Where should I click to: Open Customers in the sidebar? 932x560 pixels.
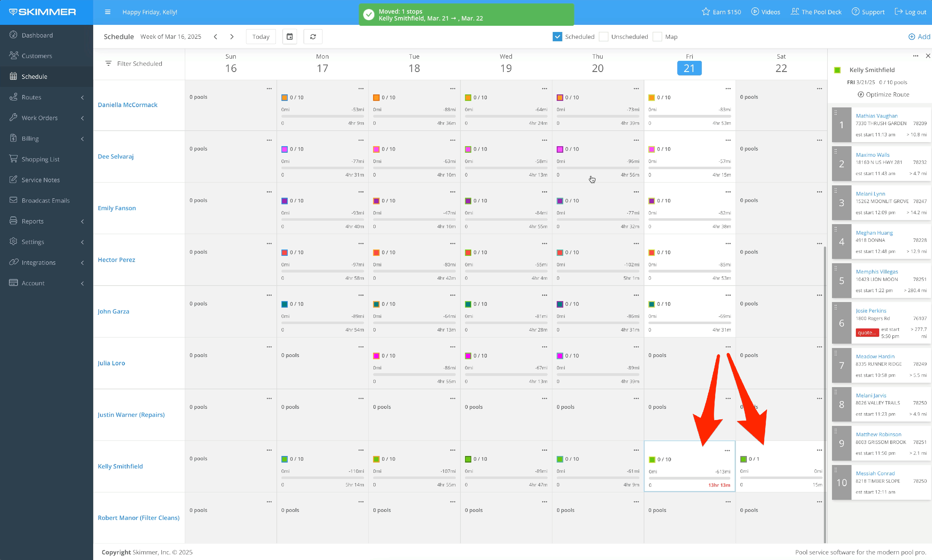click(x=37, y=56)
